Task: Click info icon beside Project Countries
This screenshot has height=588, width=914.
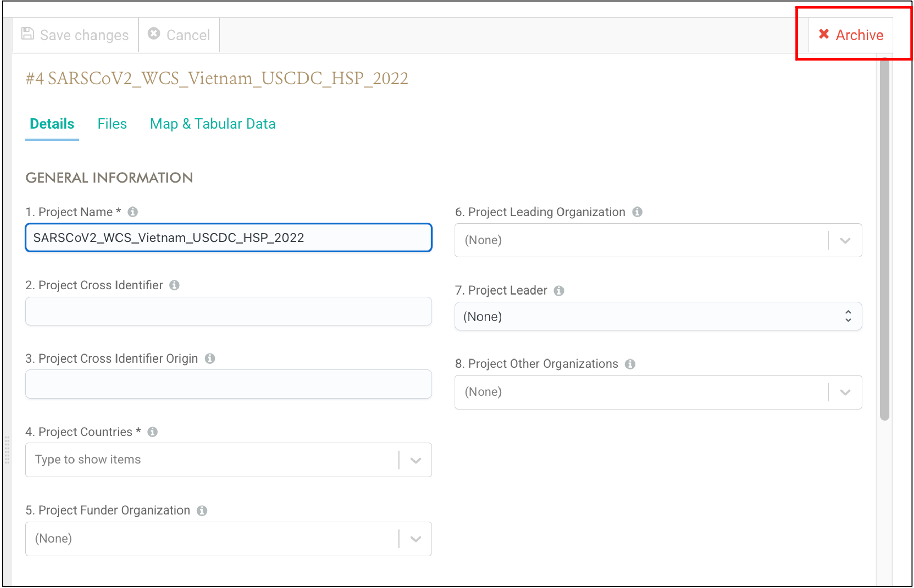Action: click(x=152, y=432)
